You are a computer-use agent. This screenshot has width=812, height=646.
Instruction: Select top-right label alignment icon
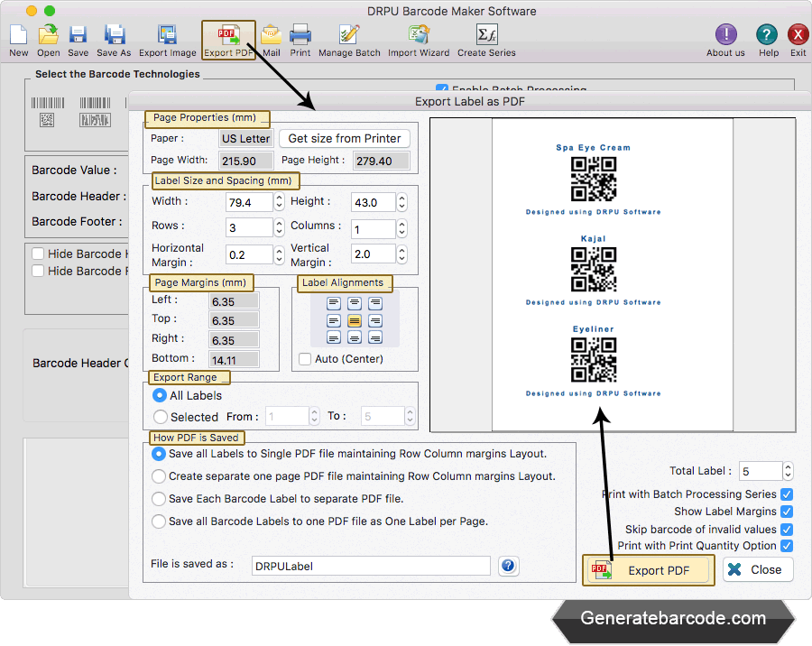pos(375,303)
